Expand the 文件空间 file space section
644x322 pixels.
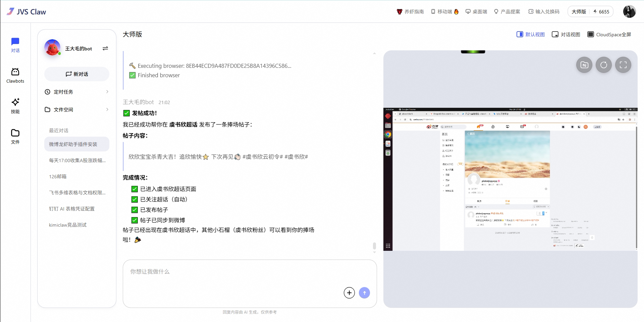point(76,109)
